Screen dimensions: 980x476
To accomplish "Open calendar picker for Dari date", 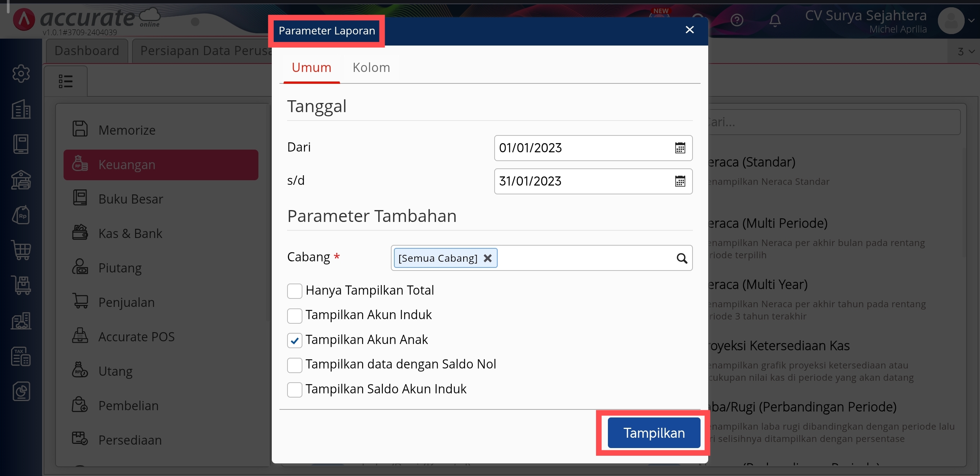I will [680, 148].
